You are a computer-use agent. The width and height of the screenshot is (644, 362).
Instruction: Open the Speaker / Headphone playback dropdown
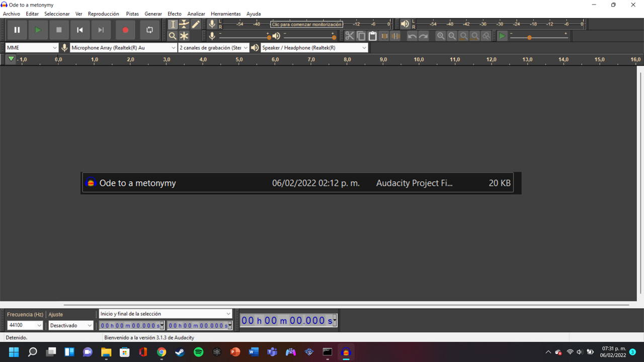point(314,48)
